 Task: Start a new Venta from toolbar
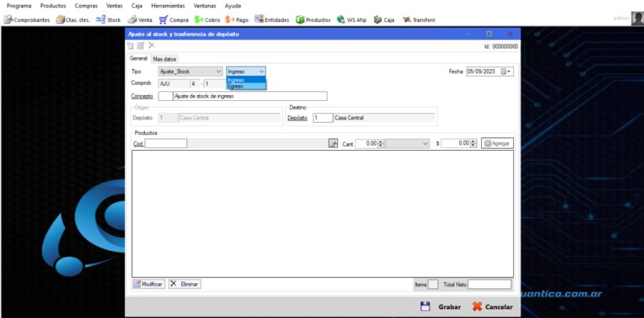pos(140,20)
